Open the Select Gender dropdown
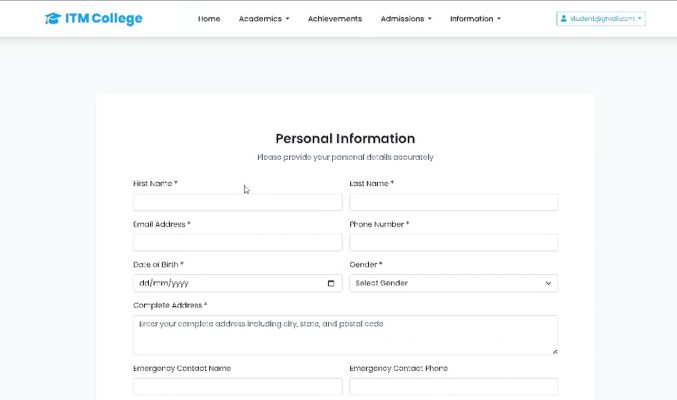 point(453,283)
